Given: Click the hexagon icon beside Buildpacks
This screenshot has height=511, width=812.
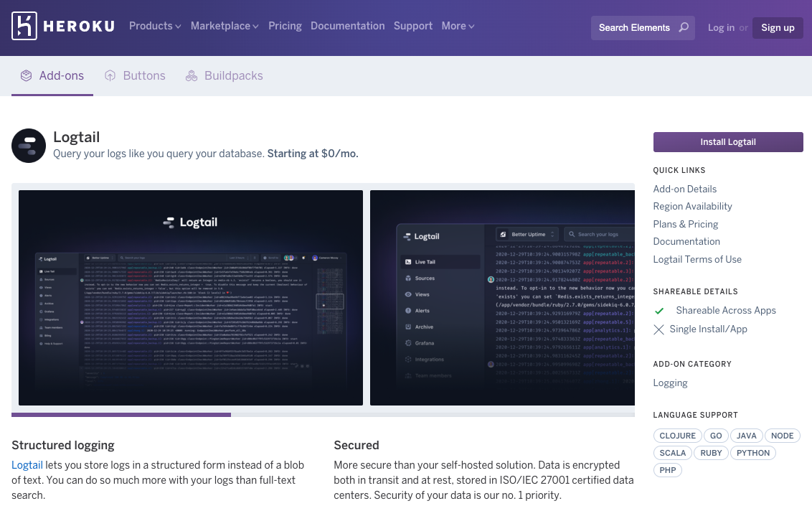Looking at the screenshot, I should [191, 75].
